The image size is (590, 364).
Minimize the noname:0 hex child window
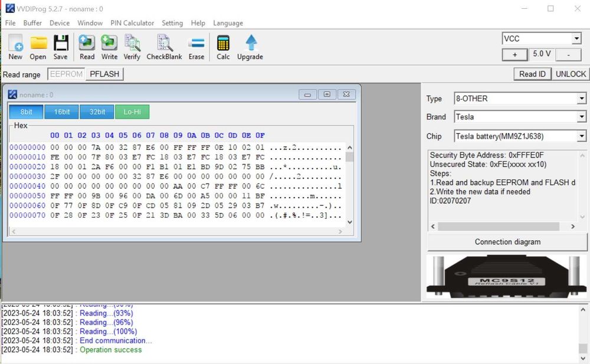308,94
